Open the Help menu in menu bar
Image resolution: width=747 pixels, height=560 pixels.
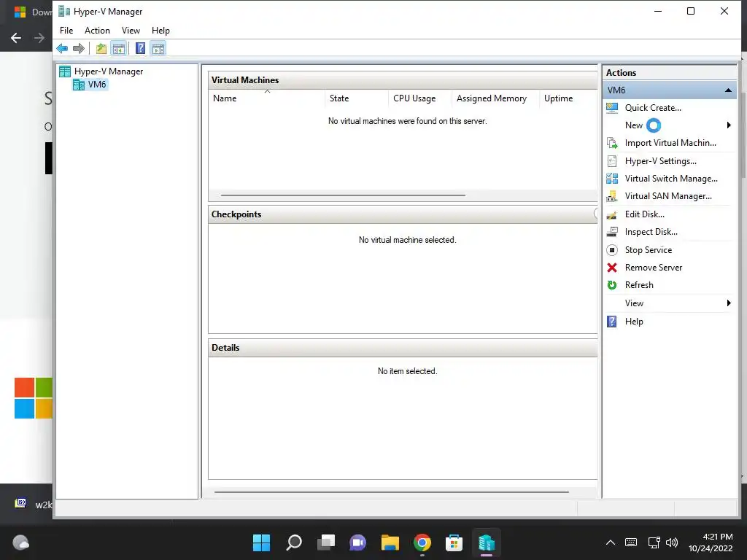(160, 31)
